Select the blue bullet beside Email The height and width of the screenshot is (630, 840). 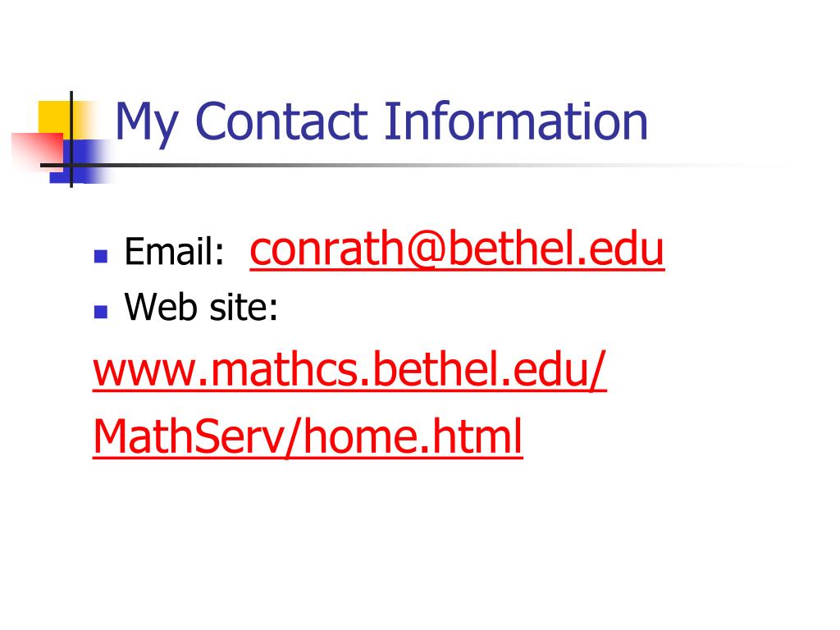click(x=101, y=256)
